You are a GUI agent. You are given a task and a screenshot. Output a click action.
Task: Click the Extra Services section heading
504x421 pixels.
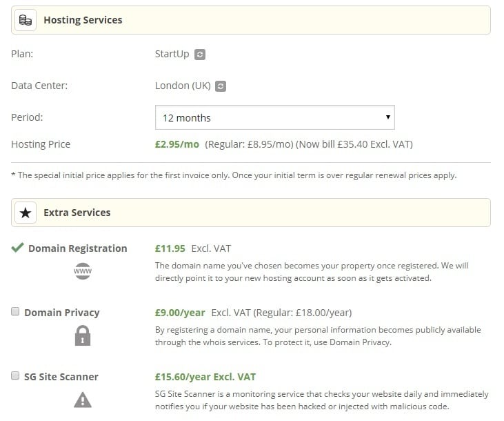tap(77, 213)
